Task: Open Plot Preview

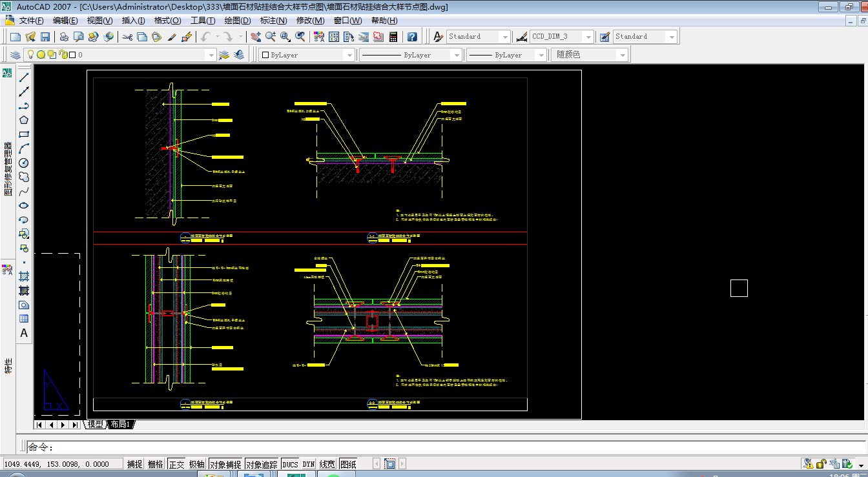Action: pos(79,37)
